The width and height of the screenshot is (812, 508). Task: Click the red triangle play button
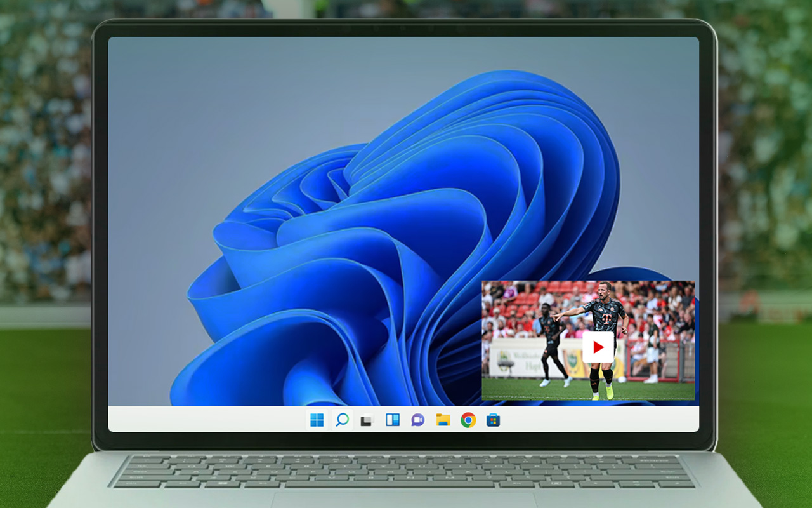tap(598, 347)
